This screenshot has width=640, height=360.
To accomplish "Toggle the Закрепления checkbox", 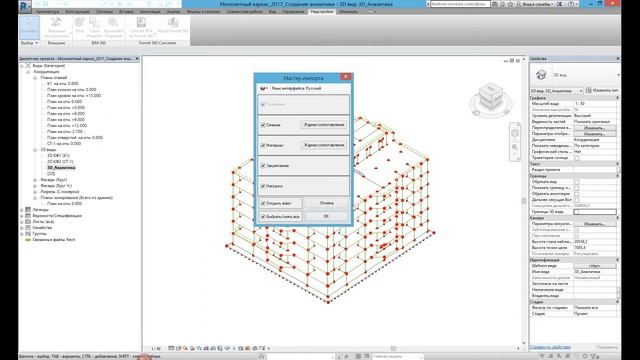I will coord(263,166).
